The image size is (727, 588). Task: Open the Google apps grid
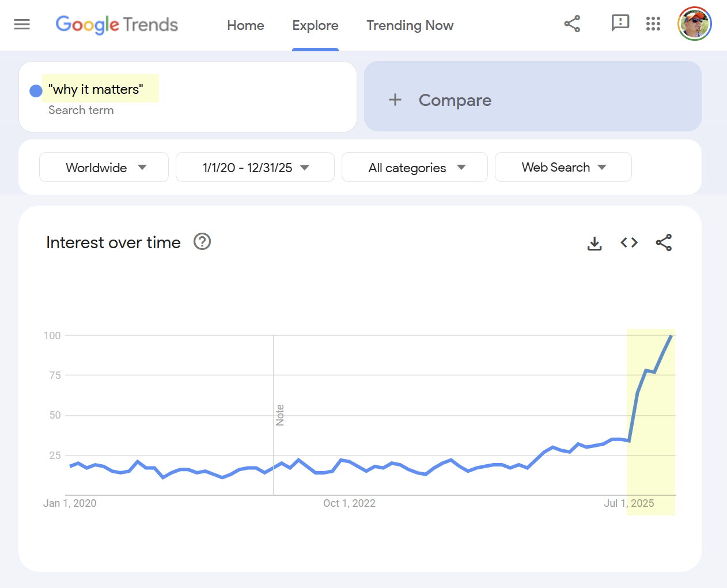pos(653,24)
